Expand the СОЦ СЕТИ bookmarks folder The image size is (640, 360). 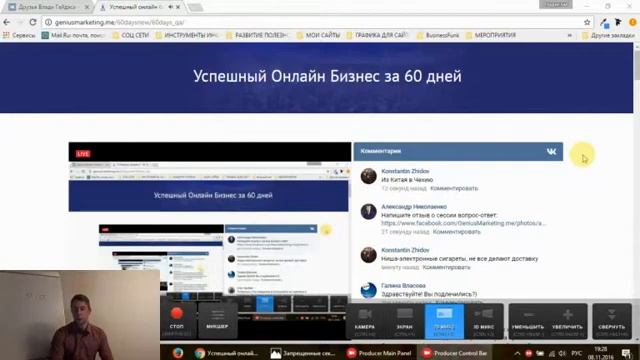pos(131,36)
